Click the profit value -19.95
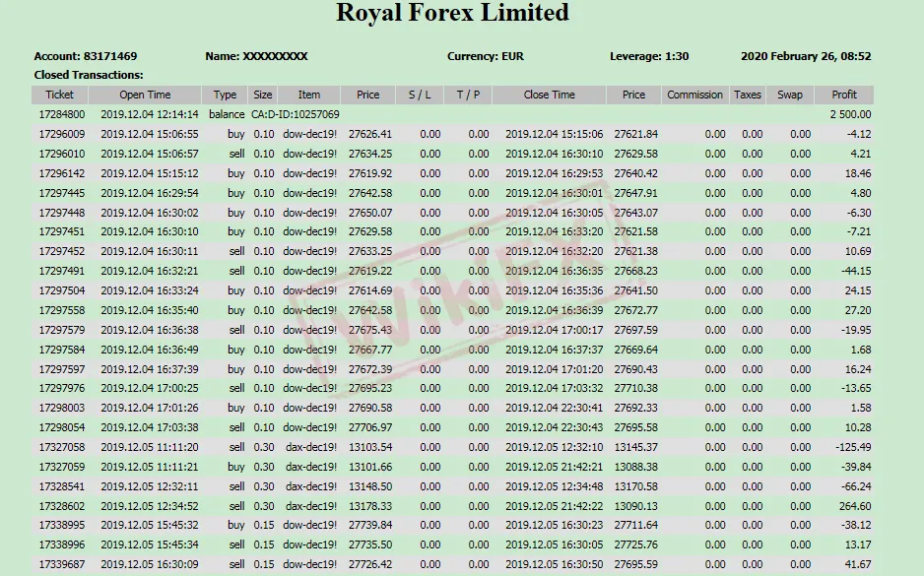 856,331
